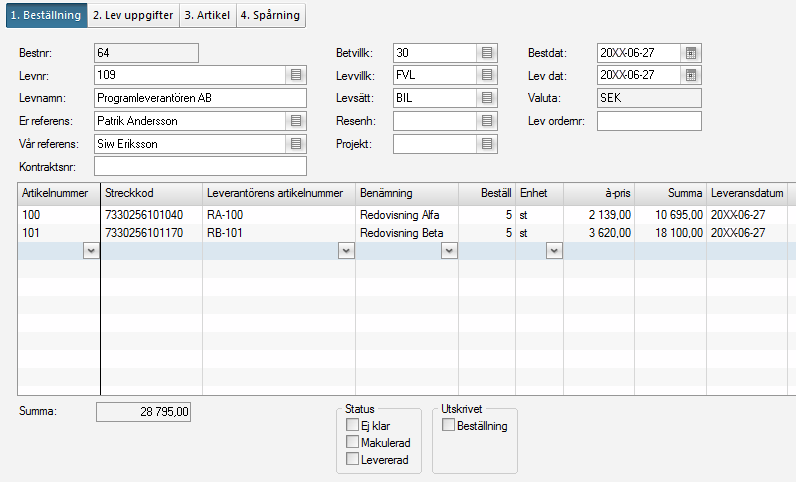Click the lookup icon for Er referens
Screen dimensions: 796x482
[296, 121]
